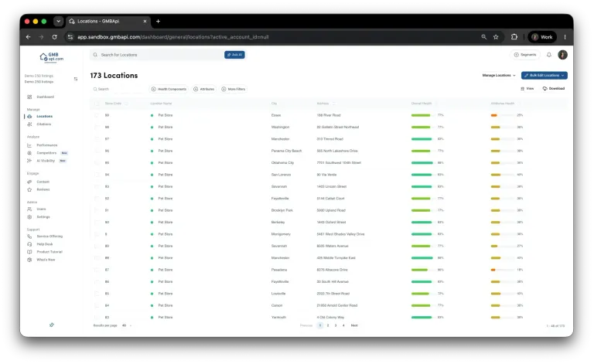The height and width of the screenshot is (364, 594).
Task: Open results per page dropdown
Action: click(127, 325)
